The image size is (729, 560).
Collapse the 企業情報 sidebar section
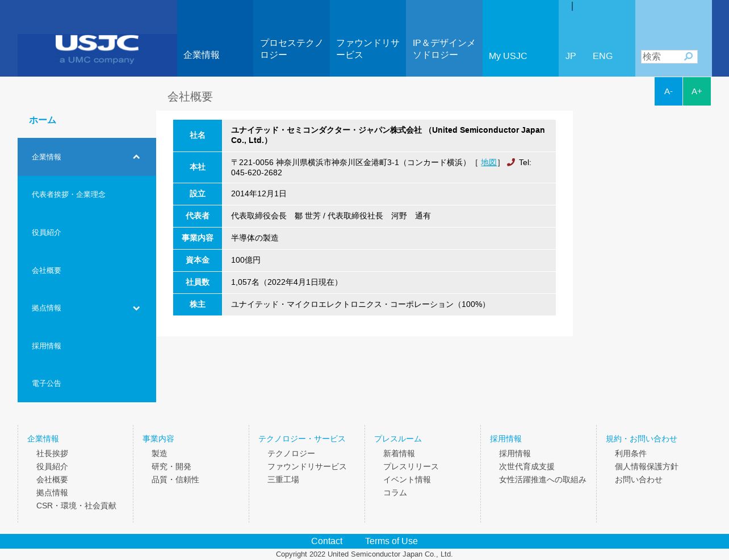tap(136, 157)
